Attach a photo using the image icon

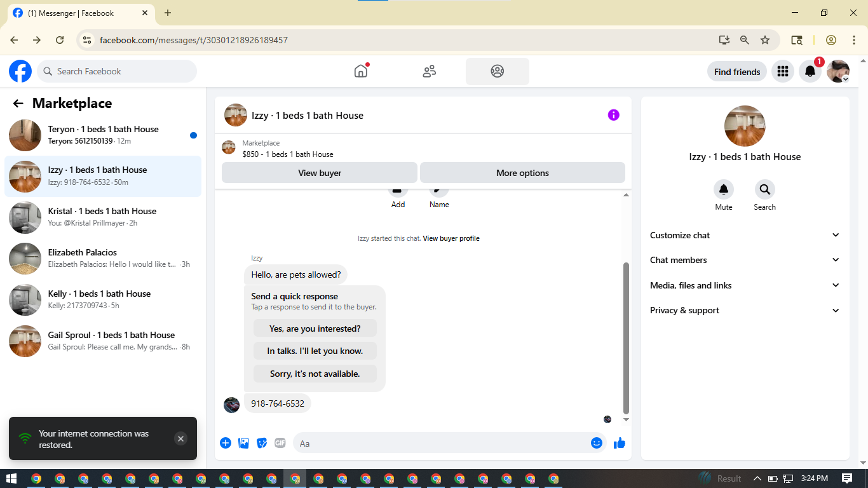pos(244,443)
